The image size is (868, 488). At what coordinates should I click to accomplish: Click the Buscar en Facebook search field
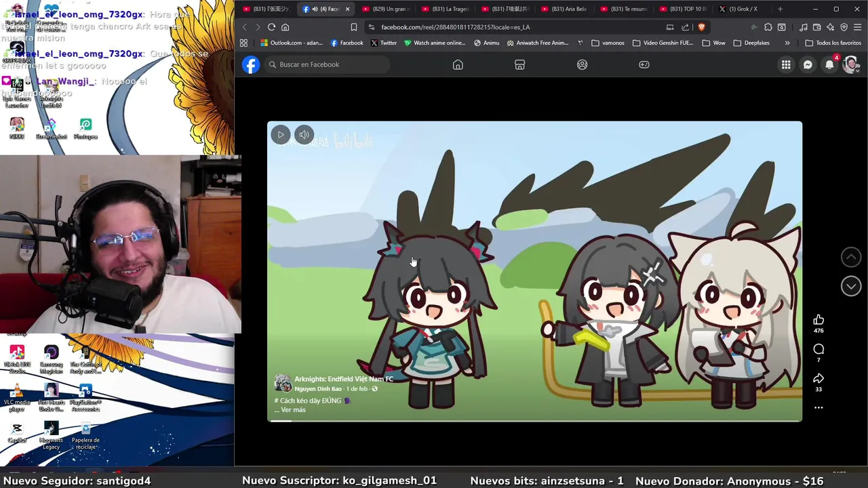327,64
